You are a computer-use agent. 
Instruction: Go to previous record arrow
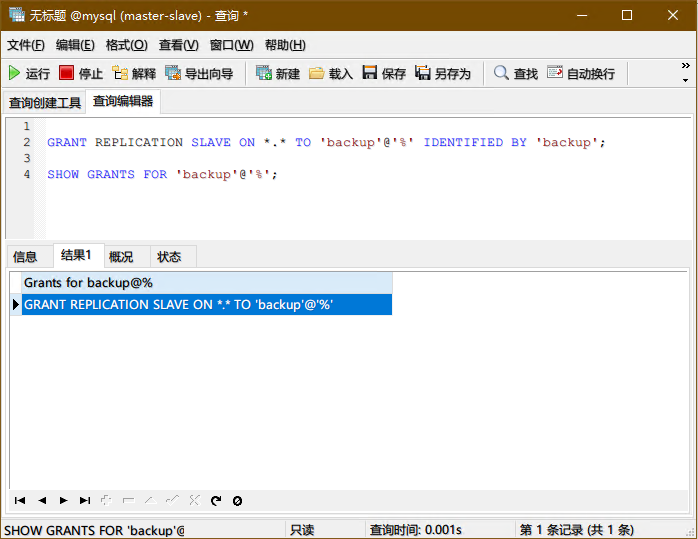42,501
